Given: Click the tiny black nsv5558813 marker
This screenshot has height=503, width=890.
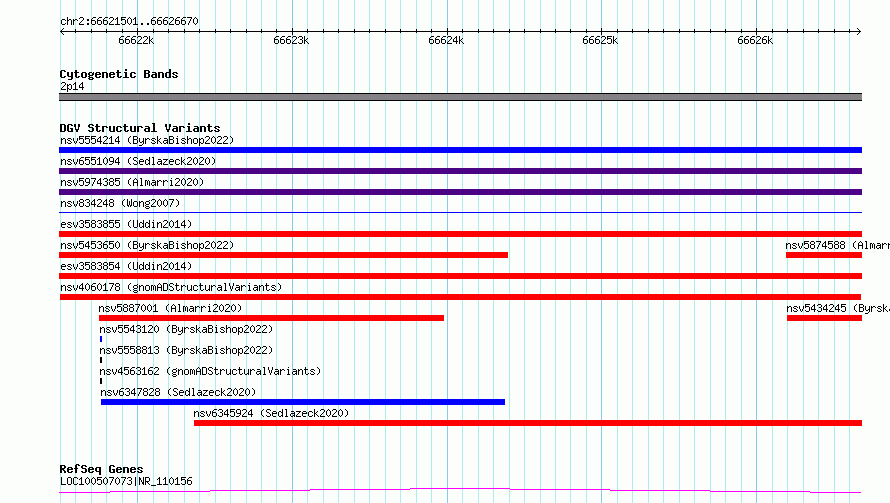Looking at the screenshot, I should pos(101,360).
